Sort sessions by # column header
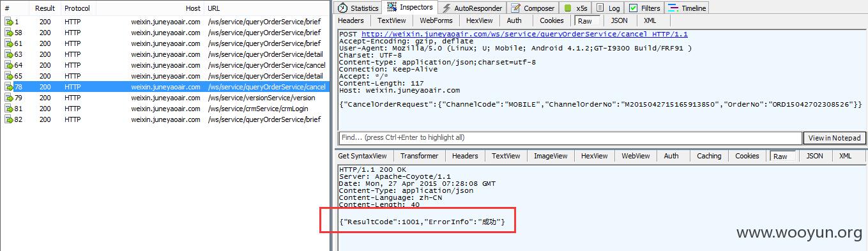 click(15, 8)
